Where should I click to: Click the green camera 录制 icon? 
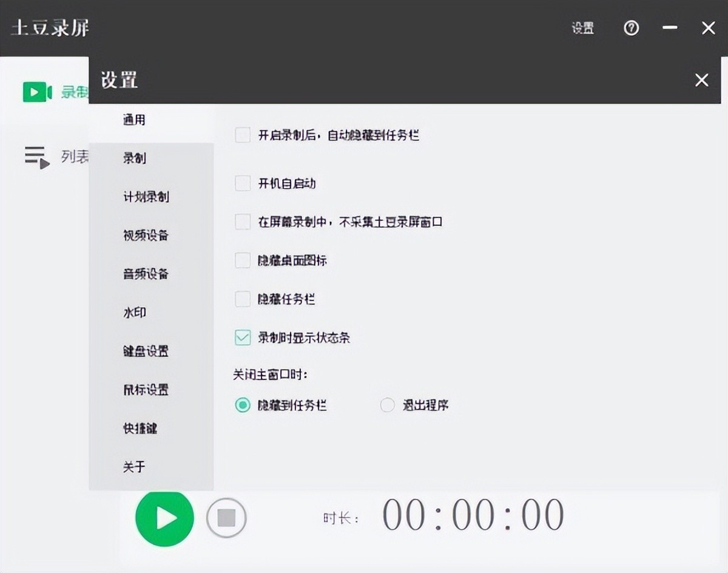tap(38, 92)
